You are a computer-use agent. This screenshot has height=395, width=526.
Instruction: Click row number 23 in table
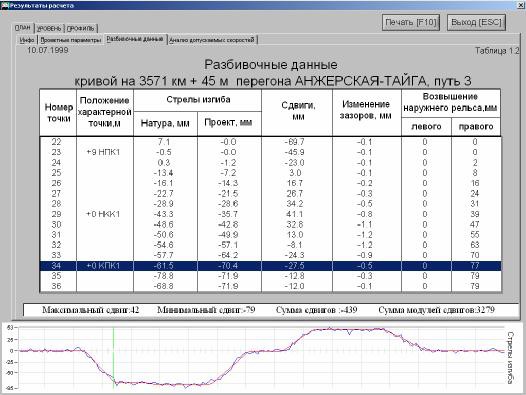coord(56,152)
